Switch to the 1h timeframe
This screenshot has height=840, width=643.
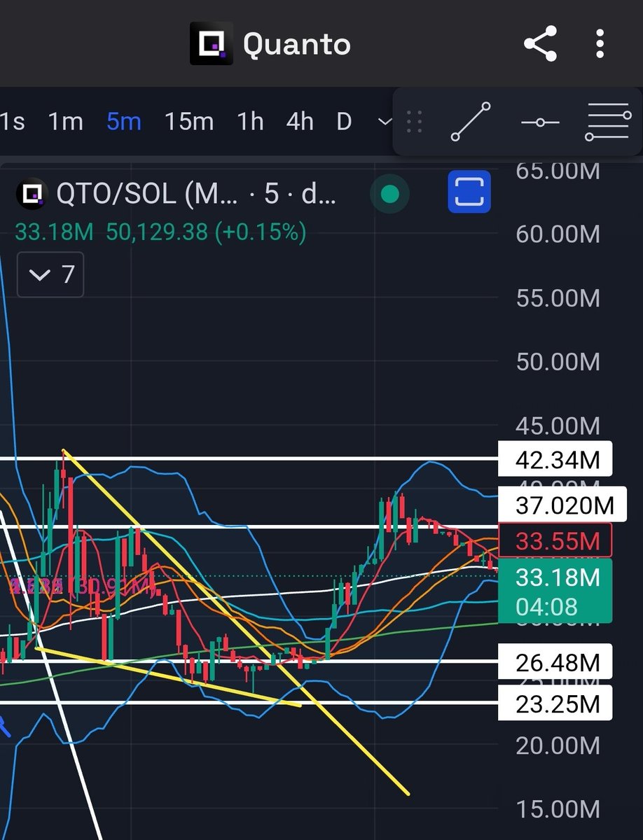point(250,122)
